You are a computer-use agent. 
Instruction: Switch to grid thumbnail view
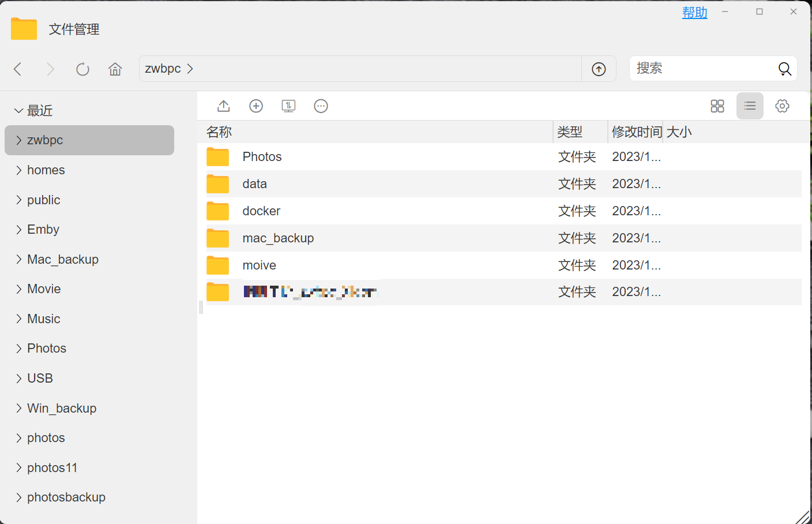pyautogui.click(x=717, y=106)
